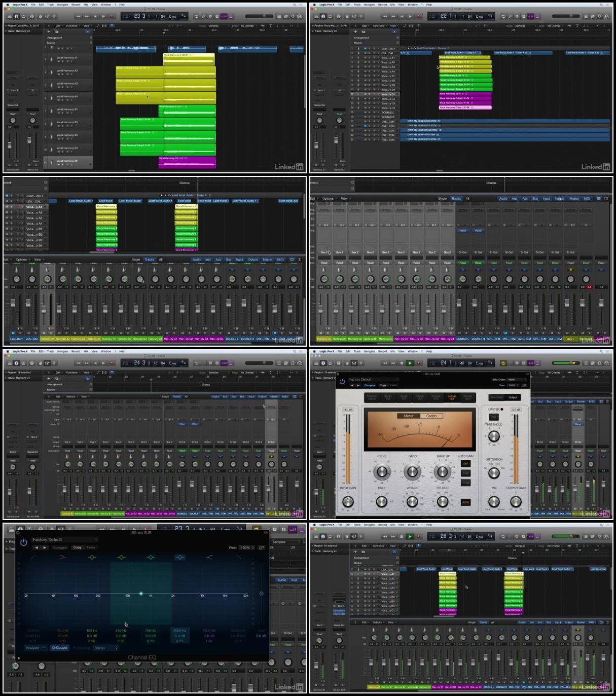Toggle Q-Couple button in Channel EQ
This screenshot has width=616, height=696.
pyautogui.click(x=59, y=648)
